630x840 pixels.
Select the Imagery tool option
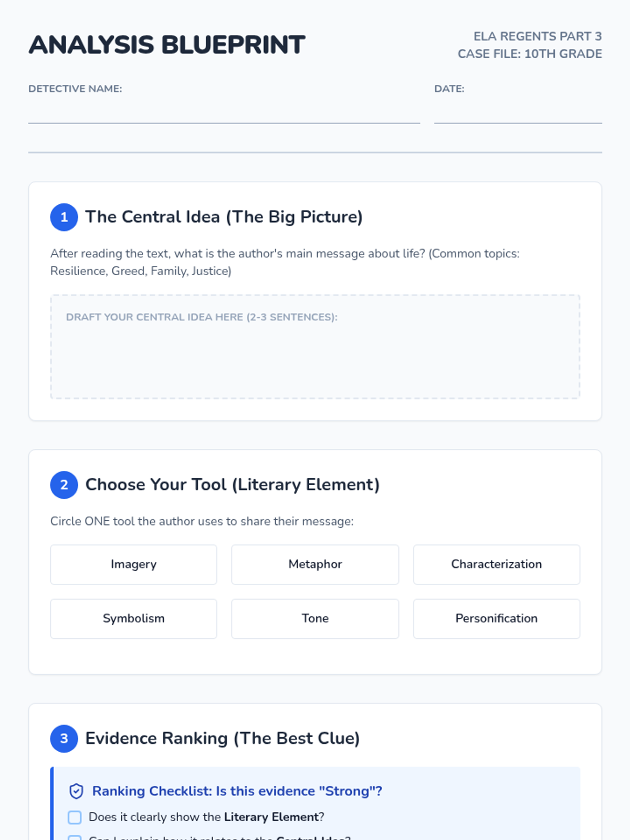coord(133,564)
